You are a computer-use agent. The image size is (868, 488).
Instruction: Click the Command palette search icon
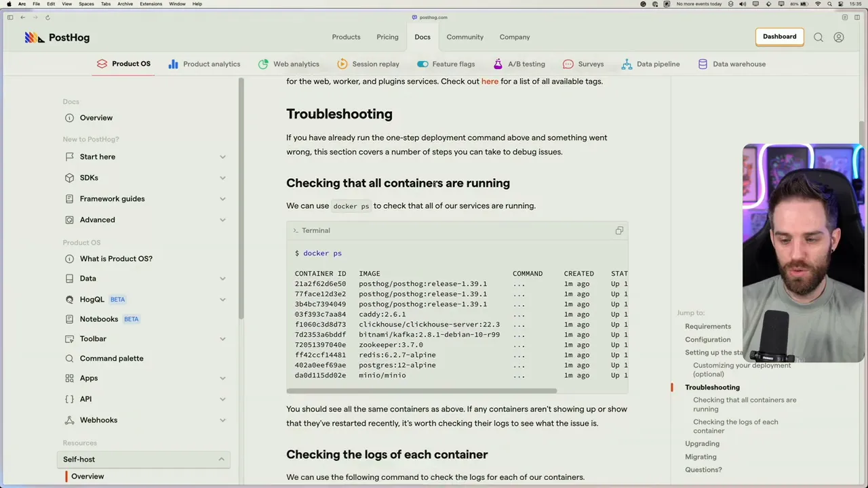pos(69,358)
